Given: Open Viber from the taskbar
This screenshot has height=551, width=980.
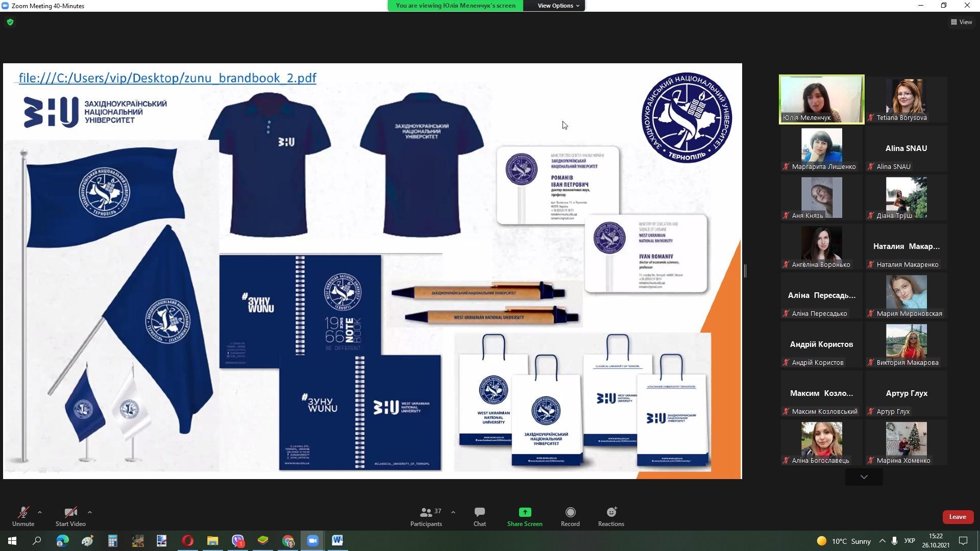Looking at the screenshot, I should pos(238,541).
